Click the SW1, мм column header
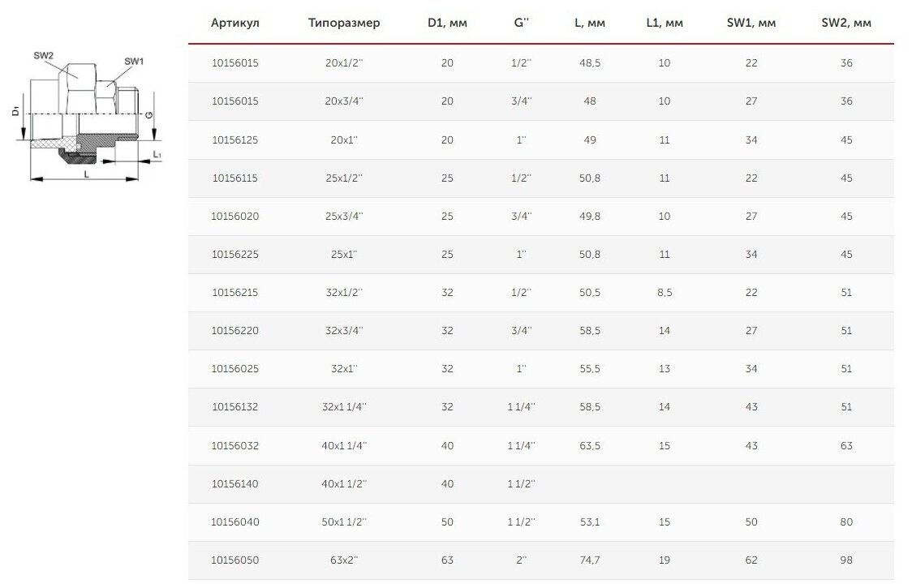The height and width of the screenshot is (588, 912). 751,23
